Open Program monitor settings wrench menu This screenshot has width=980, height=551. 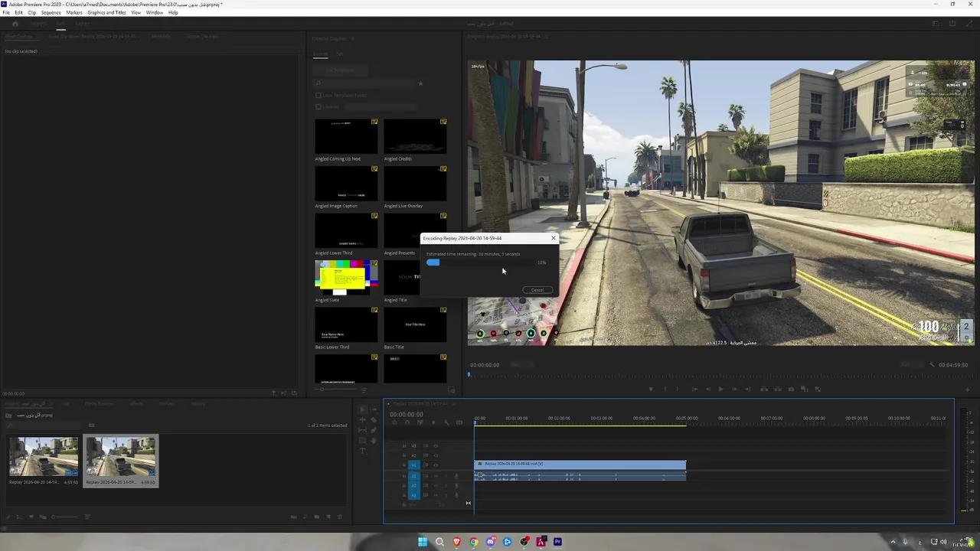click(932, 364)
